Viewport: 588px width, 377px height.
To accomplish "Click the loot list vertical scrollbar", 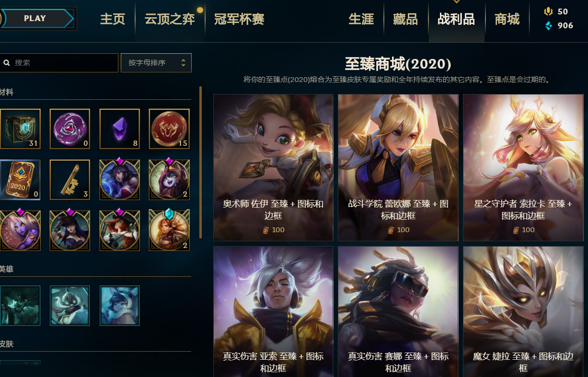I will tap(201, 162).
